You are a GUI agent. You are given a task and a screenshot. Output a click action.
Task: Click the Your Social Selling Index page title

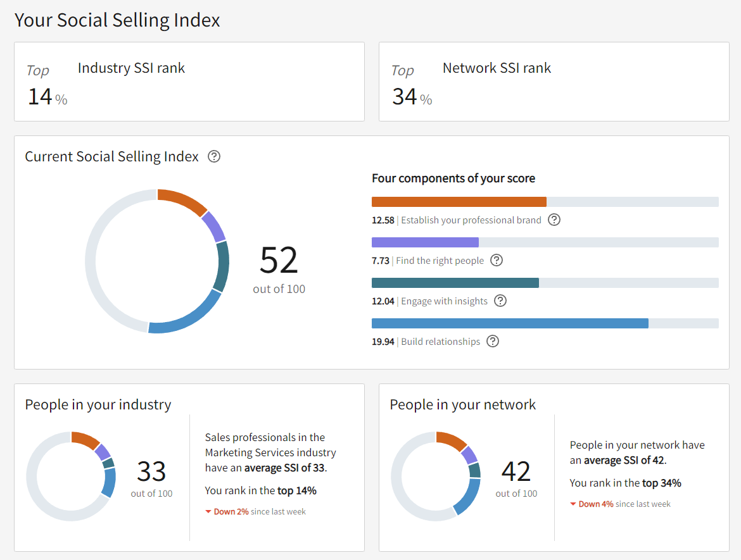[117, 20]
